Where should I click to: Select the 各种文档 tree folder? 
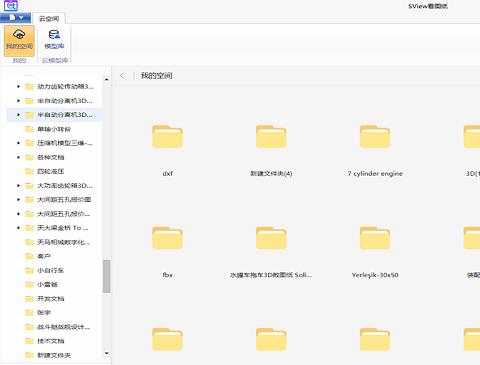(45, 157)
